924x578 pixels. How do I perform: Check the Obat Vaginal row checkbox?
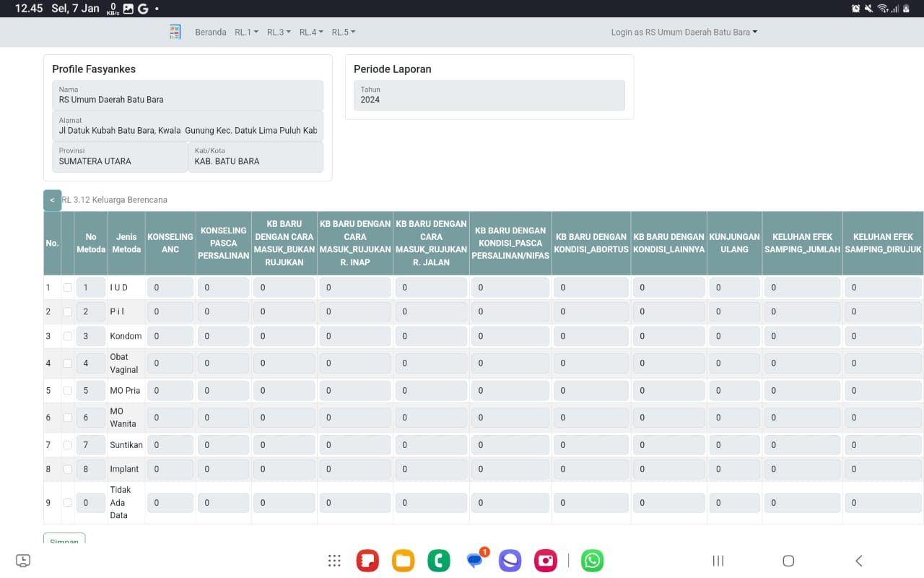(x=68, y=363)
